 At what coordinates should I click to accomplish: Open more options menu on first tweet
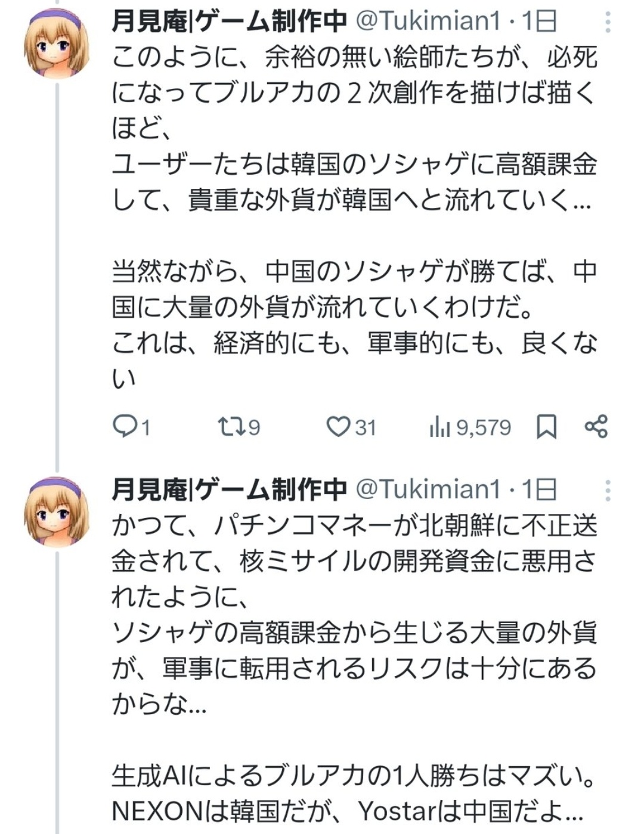tap(608, 22)
